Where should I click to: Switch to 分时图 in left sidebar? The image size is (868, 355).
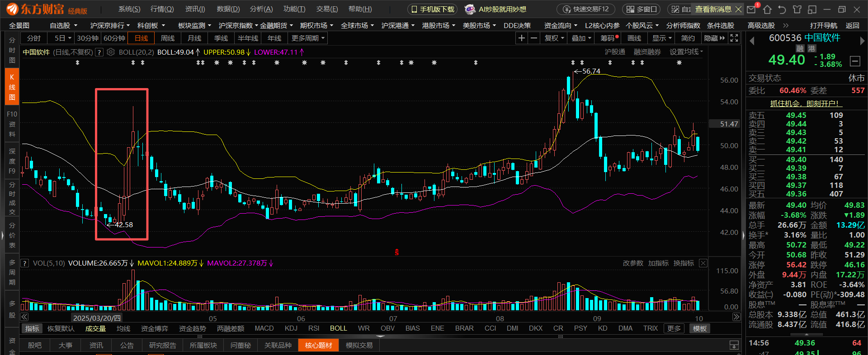tap(12, 50)
